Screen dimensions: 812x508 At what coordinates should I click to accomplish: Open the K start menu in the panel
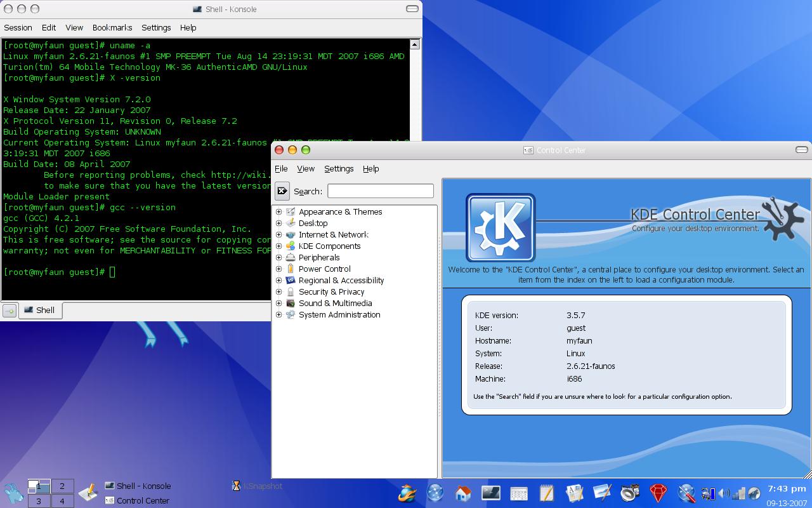(x=13, y=493)
